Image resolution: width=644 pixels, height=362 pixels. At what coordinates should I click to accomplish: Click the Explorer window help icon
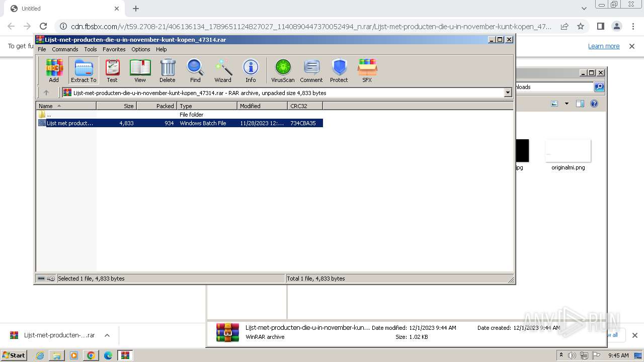tap(594, 104)
